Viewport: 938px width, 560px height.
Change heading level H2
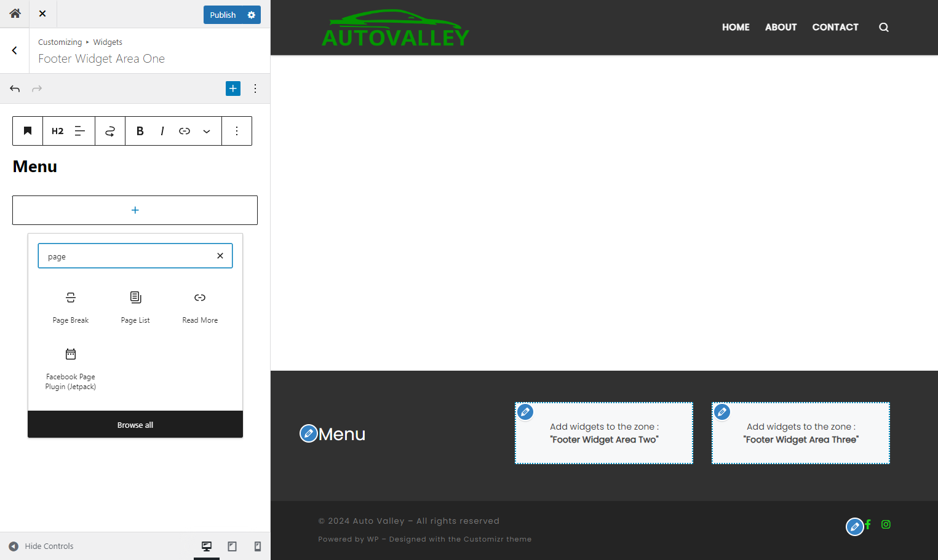[x=58, y=131]
